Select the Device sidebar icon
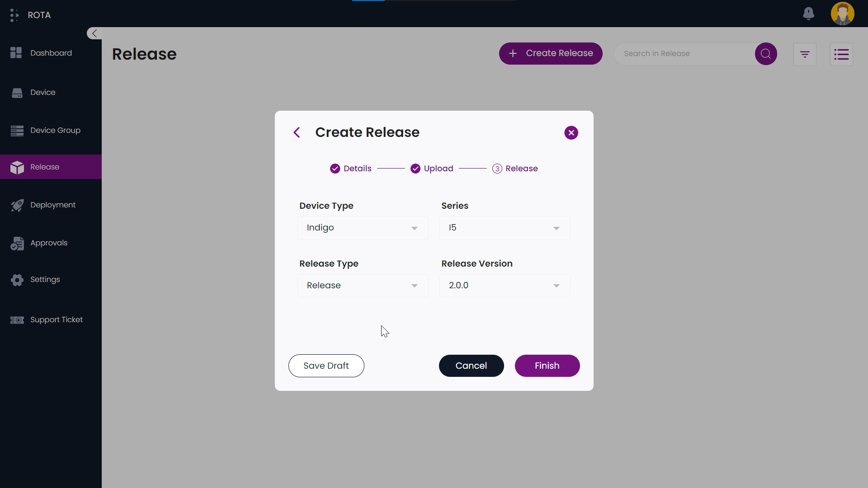Viewport: 868px width, 488px height. coord(43,92)
